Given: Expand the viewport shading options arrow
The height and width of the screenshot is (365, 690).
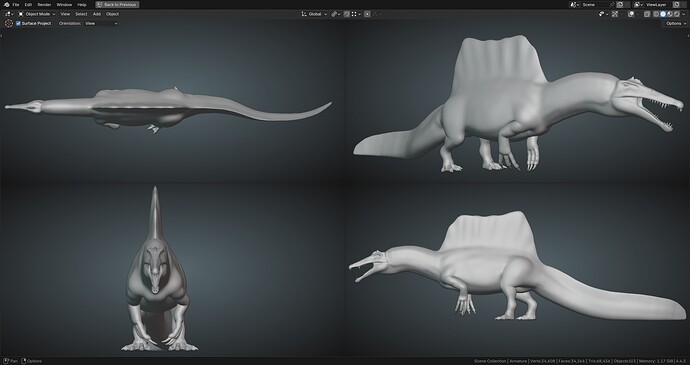Looking at the screenshot, I should click(x=683, y=14).
